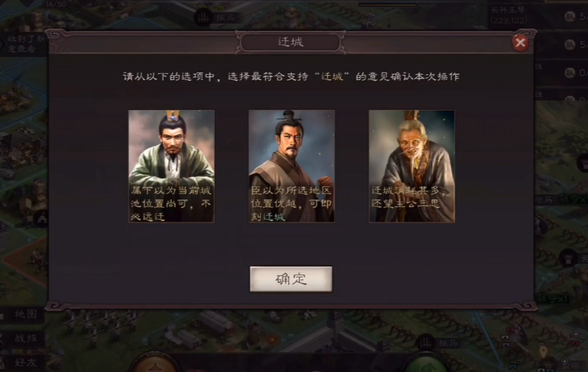The image size is (588, 372).
Task: Click the second 队 troop icon
Action: pos(570,45)
